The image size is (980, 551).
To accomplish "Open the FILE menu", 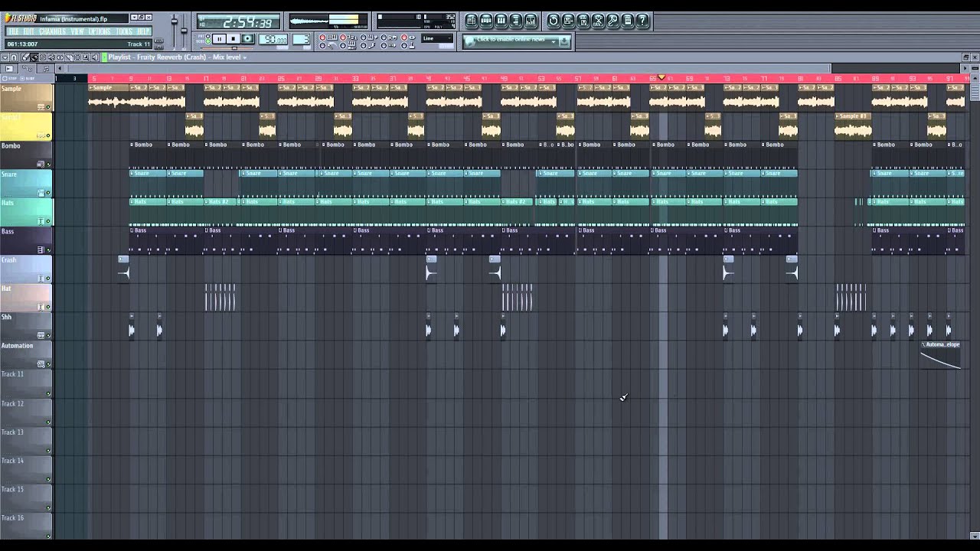I will 14,31.
